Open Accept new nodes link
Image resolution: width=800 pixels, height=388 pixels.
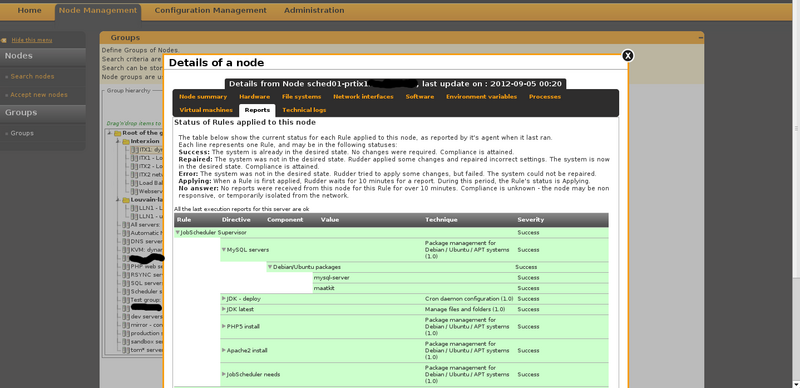pos(39,95)
